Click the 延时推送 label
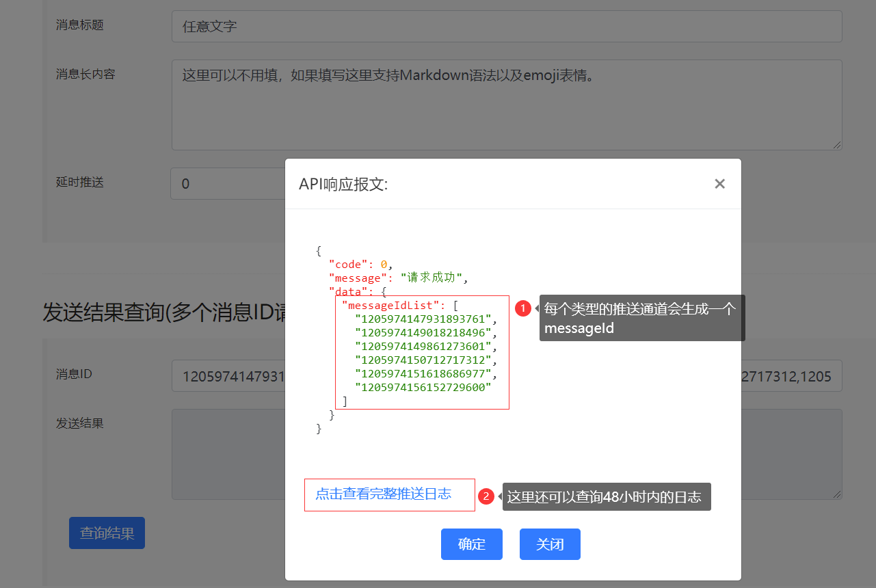The width and height of the screenshot is (876, 588). point(80,182)
